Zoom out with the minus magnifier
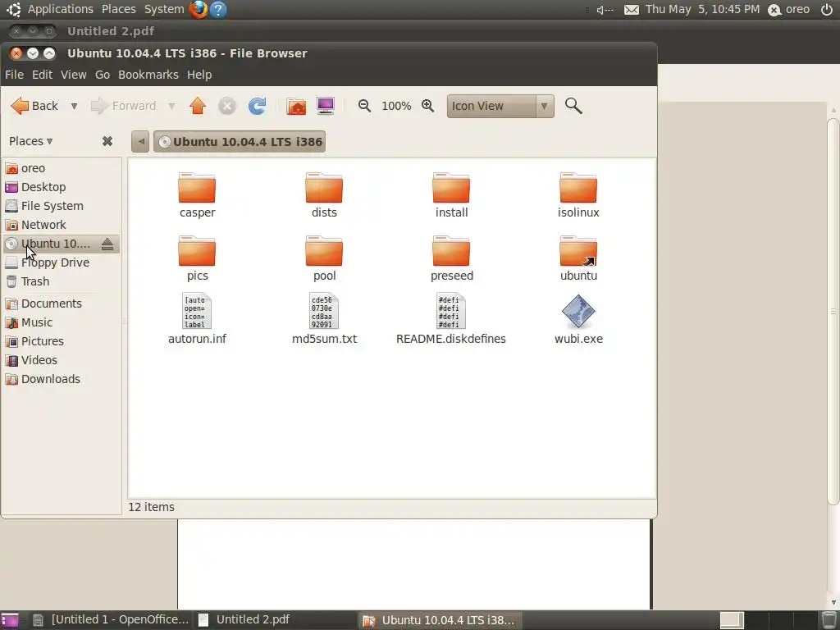Screen dimensions: 840x630 (364, 106)
